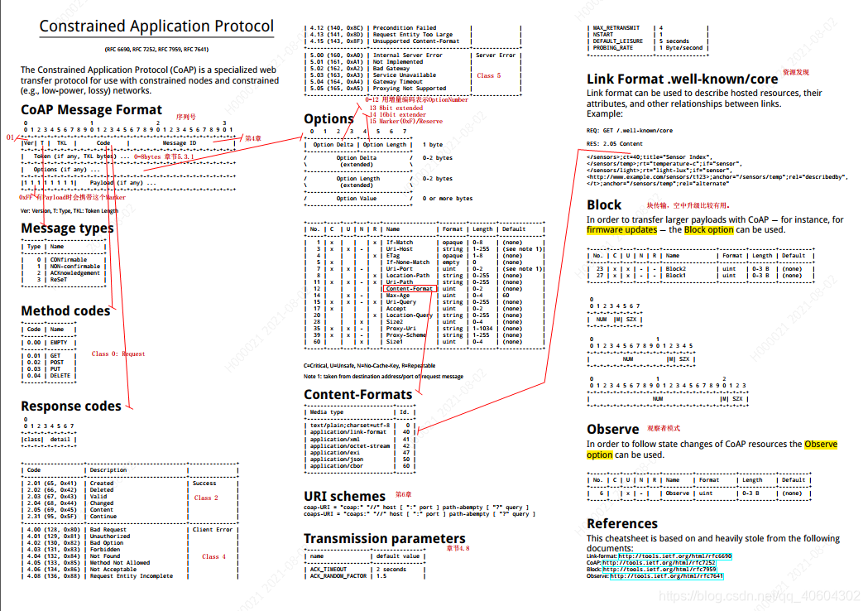Click the red-boxed 'Content-Format' option row
868x611 pixels.
[x=410, y=289]
